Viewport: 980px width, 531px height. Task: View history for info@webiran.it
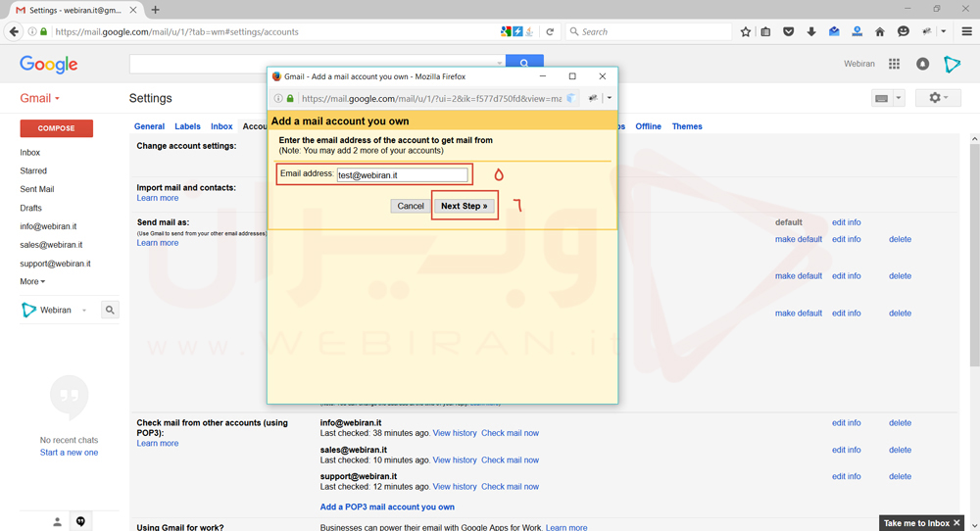tap(455, 433)
